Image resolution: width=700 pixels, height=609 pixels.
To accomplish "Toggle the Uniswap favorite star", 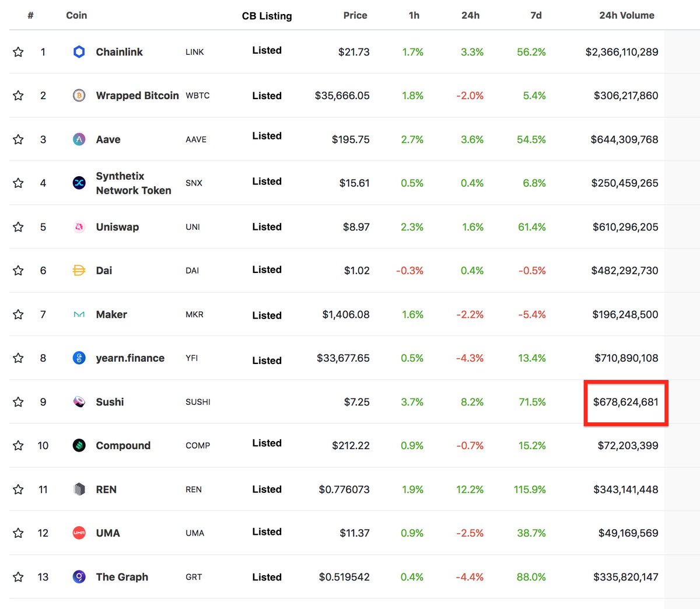I will (18, 227).
